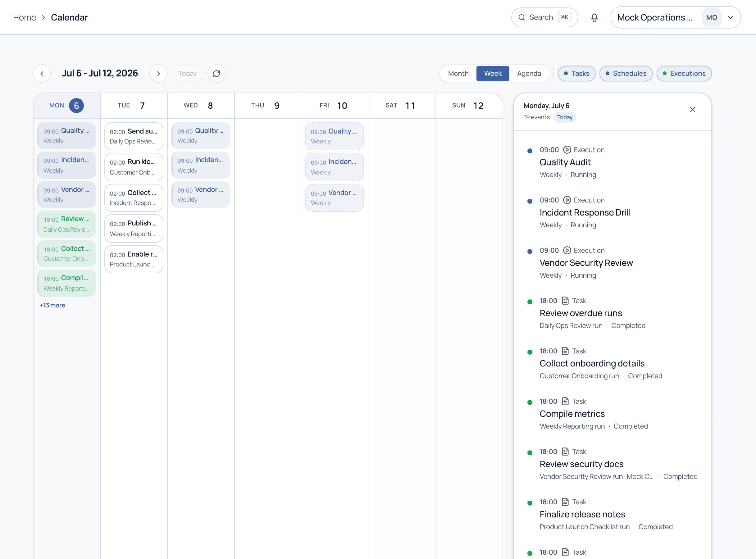The image size is (756, 559).
Task: Open Monday 18:00 Collect task card
Action: coord(67,253)
